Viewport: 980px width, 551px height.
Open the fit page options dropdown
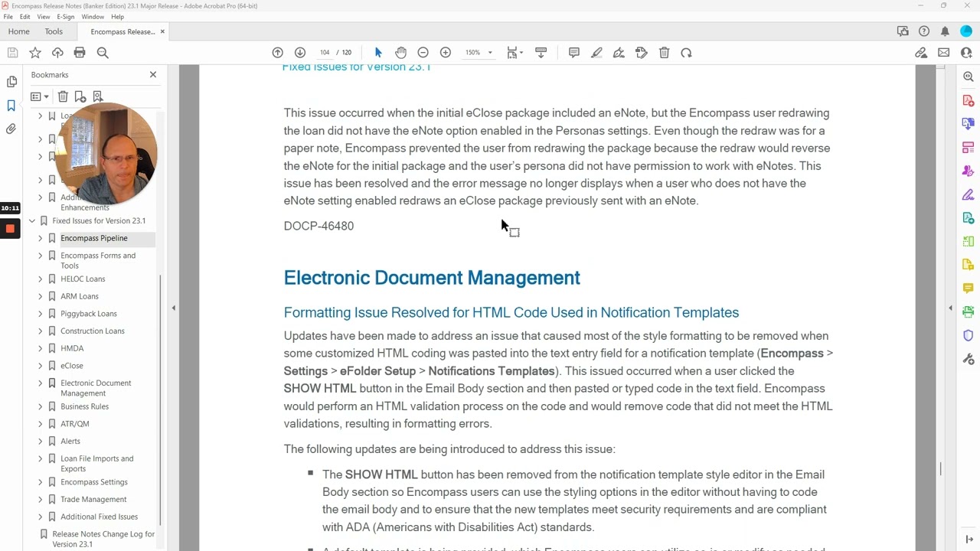pos(514,53)
